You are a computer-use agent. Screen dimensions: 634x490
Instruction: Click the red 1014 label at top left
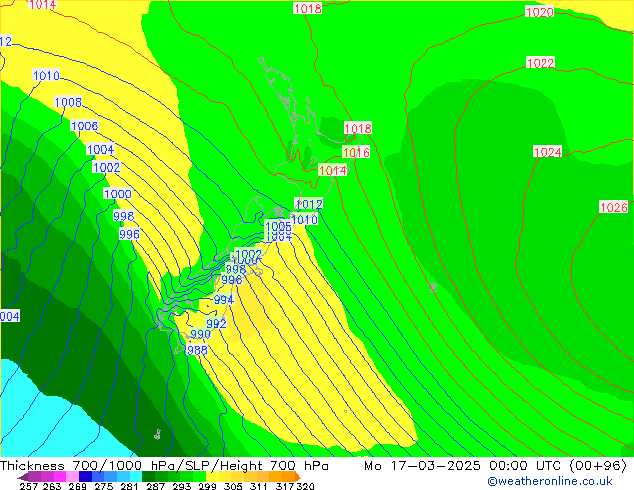click(42, 6)
